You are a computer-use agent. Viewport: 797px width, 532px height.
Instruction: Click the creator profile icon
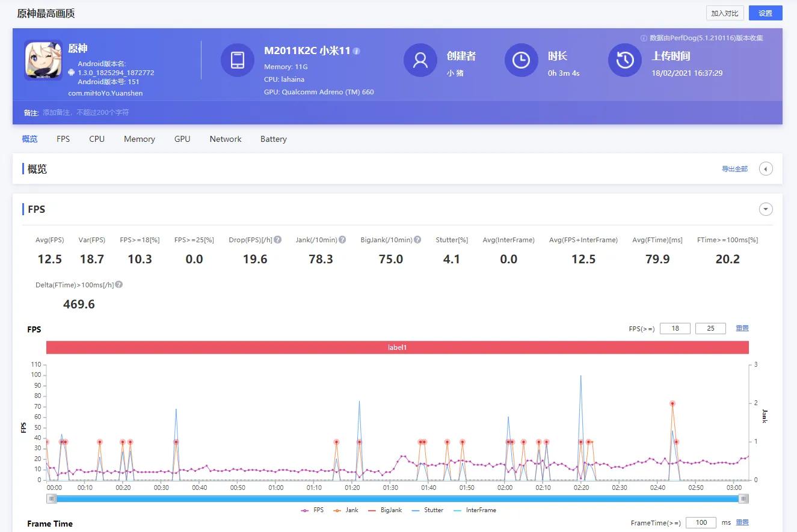pos(420,60)
